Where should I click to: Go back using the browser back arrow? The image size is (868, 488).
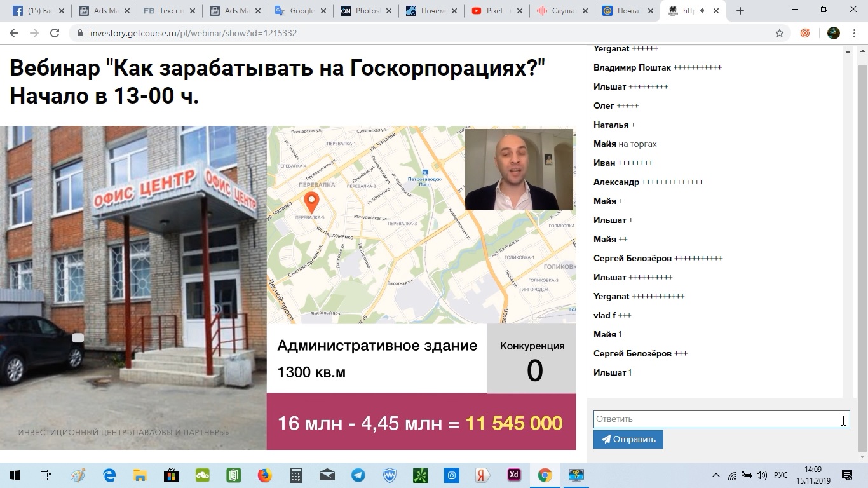[x=14, y=32]
